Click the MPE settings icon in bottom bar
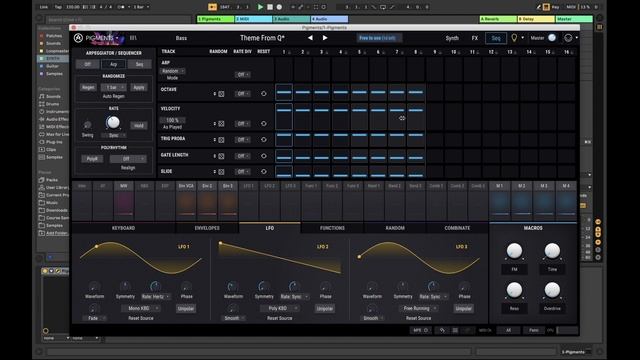 [420, 330]
